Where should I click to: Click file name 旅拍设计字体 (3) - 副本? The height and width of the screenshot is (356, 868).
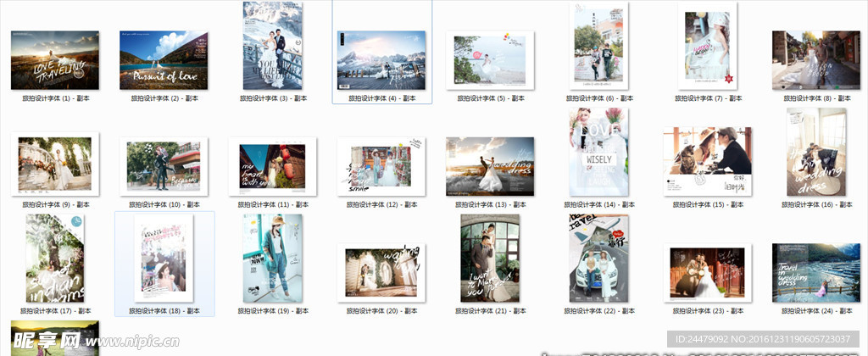click(274, 98)
